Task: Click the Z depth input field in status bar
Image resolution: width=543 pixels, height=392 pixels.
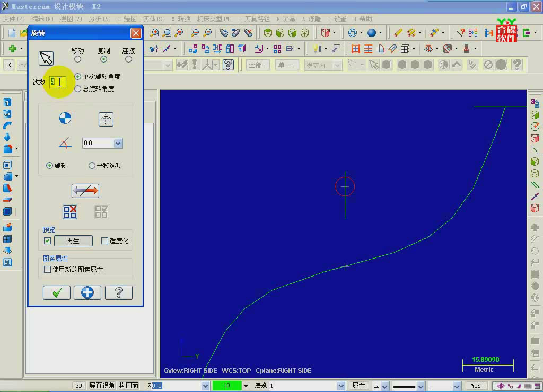Action: 176,386
